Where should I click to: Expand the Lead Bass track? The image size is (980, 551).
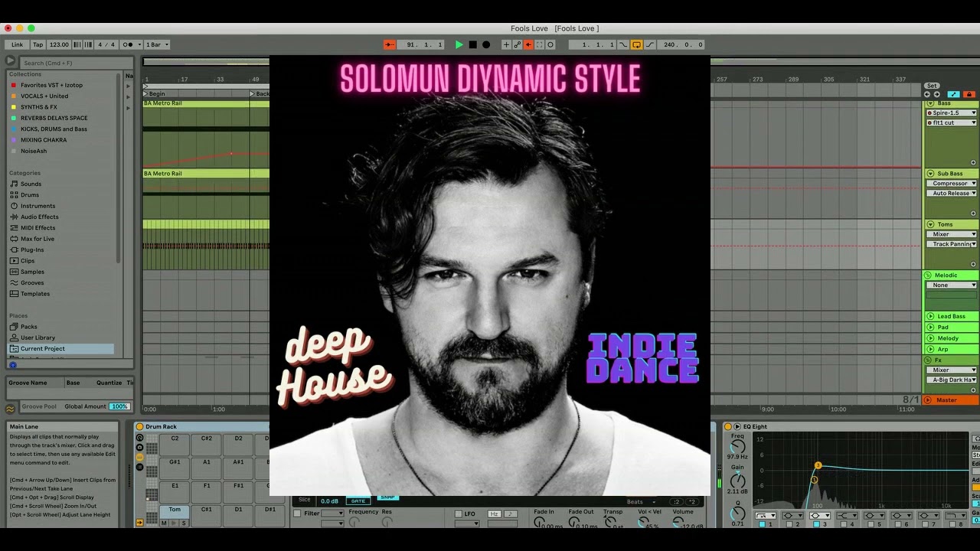(x=930, y=316)
